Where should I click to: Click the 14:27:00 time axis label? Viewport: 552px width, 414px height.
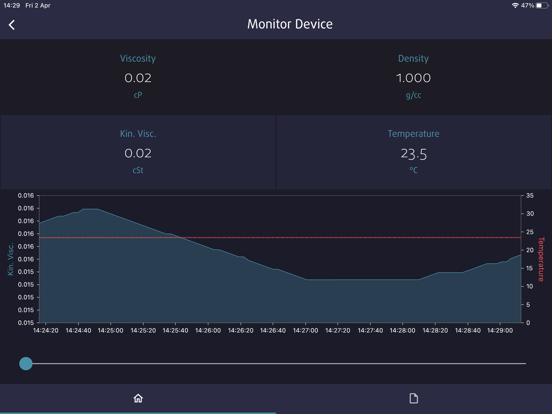(305, 331)
